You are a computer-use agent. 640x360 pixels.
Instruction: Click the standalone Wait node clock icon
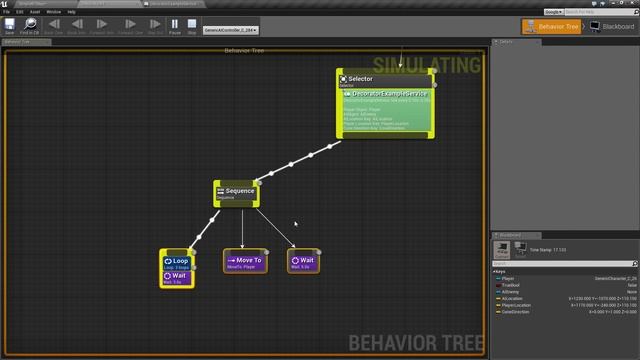coord(295,260)
